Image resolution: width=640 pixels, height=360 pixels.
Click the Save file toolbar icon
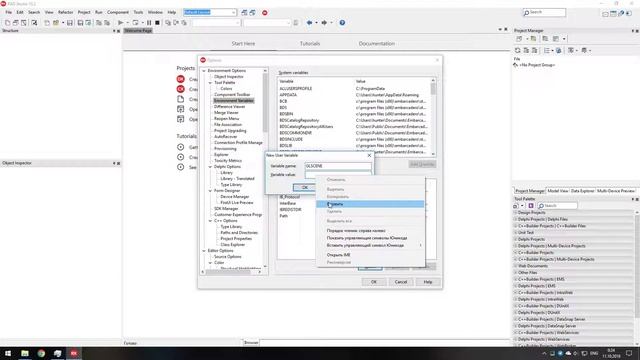pyautogui.click(x=70, y=23)
